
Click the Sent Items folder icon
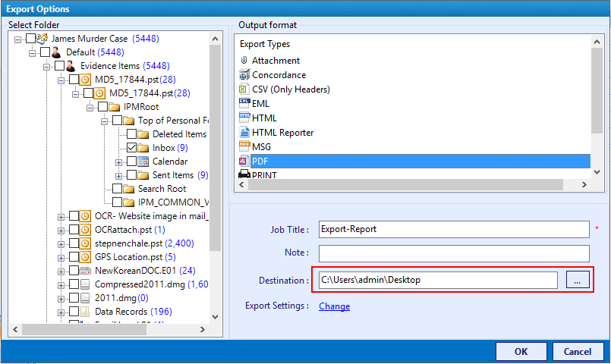[143, 175]
